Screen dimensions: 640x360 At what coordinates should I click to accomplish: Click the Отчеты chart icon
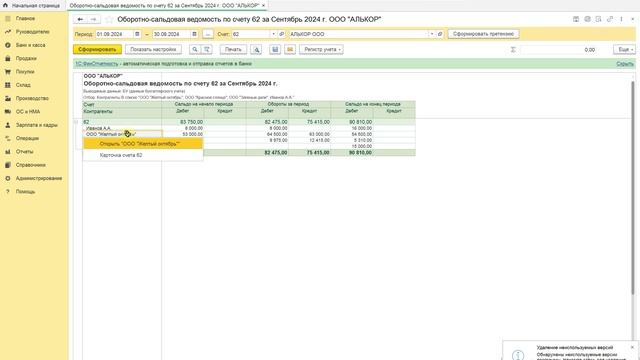[x=8, y=151]
